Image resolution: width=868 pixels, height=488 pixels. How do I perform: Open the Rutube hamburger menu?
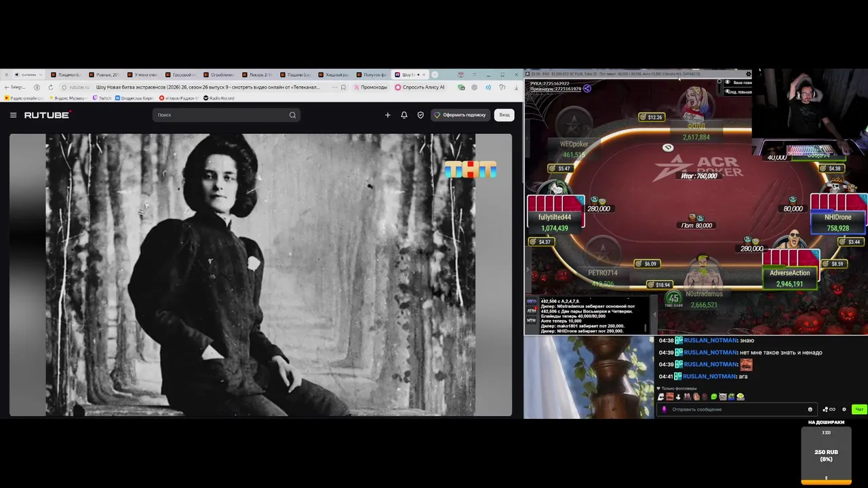pyautogui.click(x=13, y=115)
